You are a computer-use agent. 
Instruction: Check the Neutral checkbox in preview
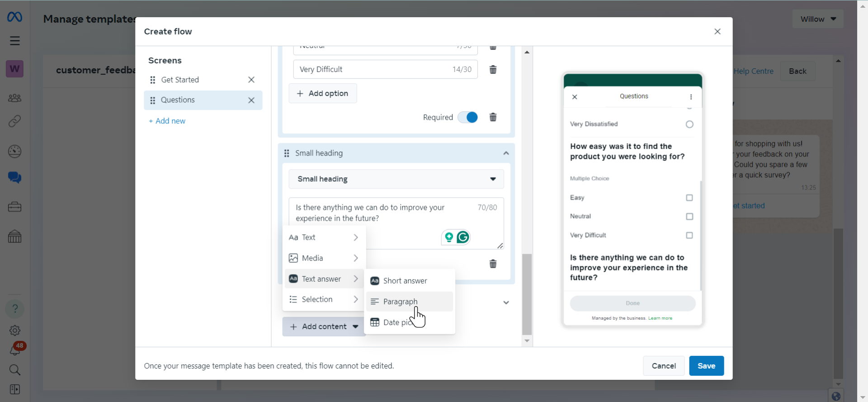689,217
